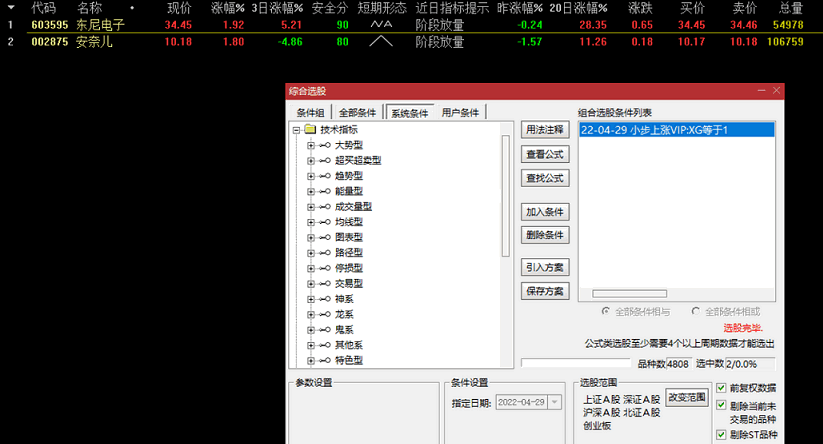Click the stock selection progress bar

coord(576,363)
